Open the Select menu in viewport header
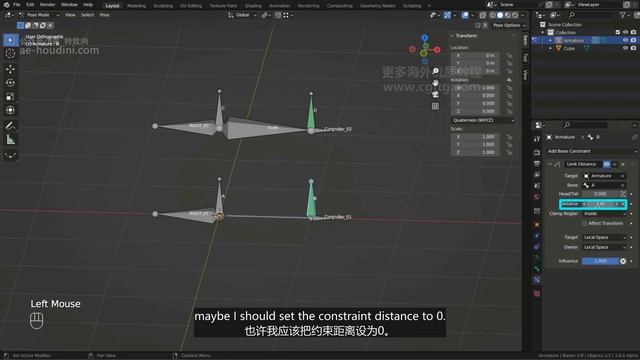The image size is (640, 360). (87, 15)
